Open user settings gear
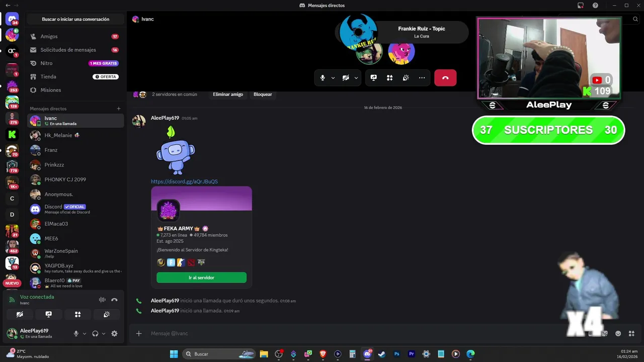This screenshot has width=644, height=362. (x=114, y=333)
